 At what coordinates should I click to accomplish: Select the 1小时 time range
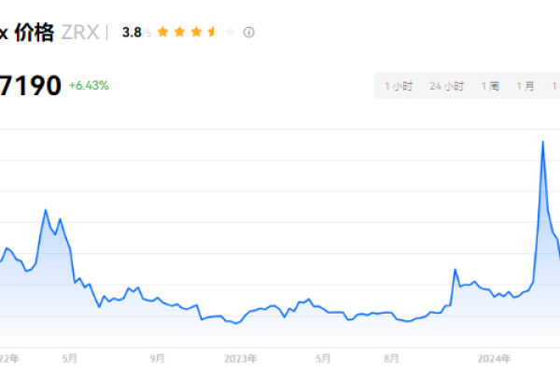399,86
